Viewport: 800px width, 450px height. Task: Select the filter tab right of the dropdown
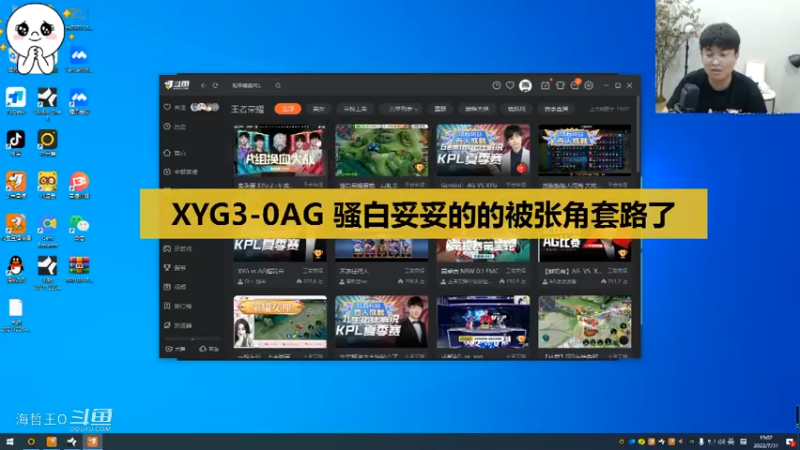click(440, 109)
